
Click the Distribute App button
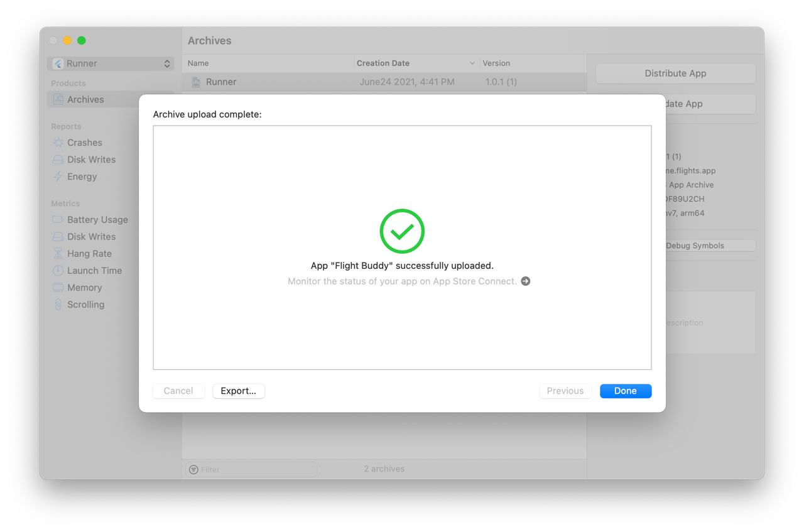click(675, 73)
